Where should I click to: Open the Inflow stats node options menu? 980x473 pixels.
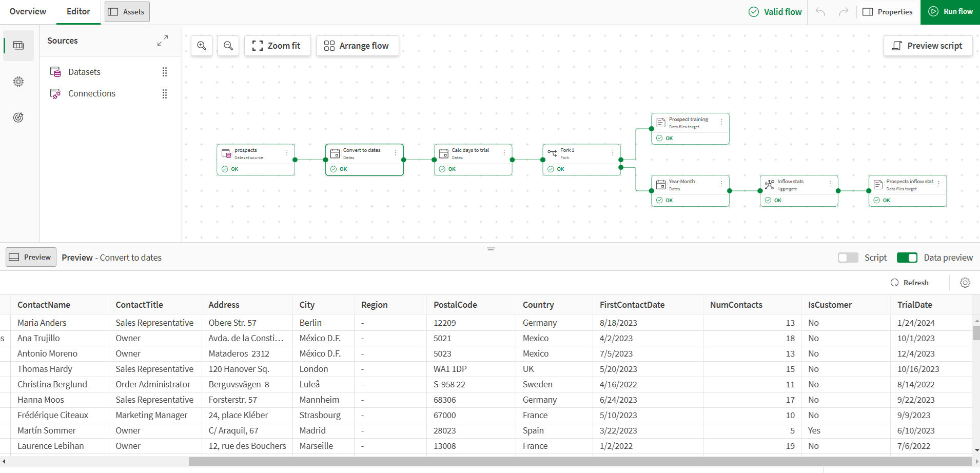pos(830,184)
